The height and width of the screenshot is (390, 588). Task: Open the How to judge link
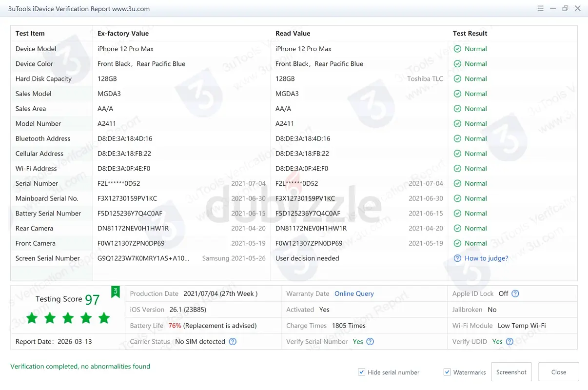pos(486,258)
